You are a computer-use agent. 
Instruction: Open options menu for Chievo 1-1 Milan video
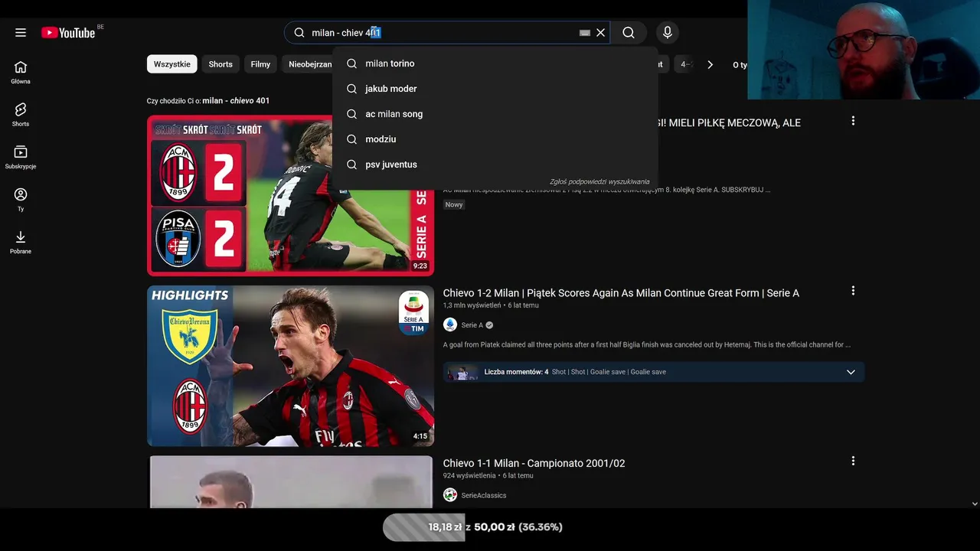(853, 461)
